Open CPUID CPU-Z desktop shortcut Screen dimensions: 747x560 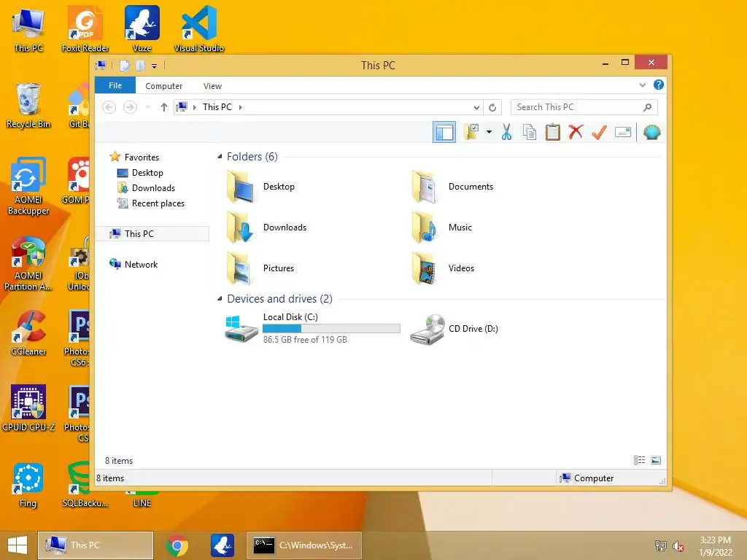28,408
